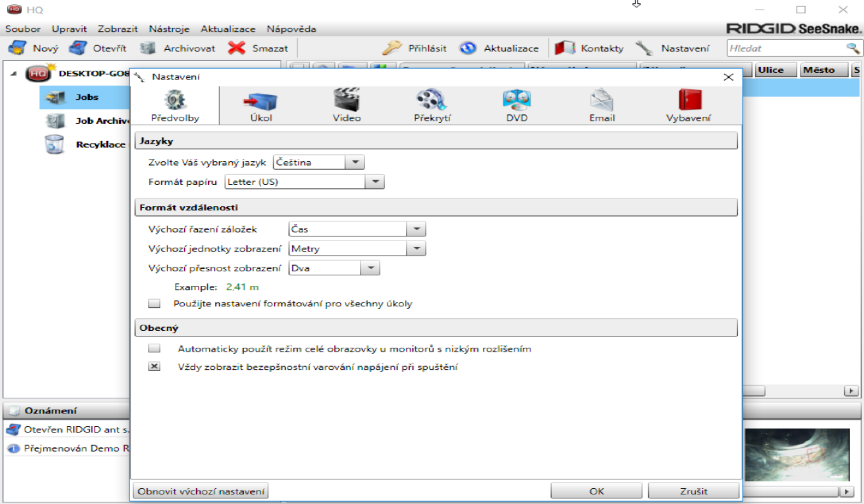Click the Nový toolbar icon
The image size is (864, 504).
click(x=17, y=48)
